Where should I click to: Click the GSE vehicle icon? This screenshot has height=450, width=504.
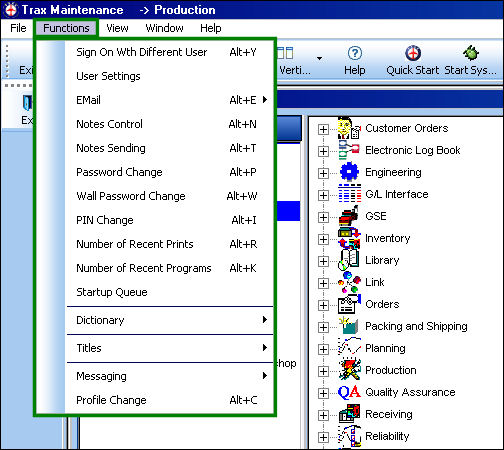tap(349, 216)
